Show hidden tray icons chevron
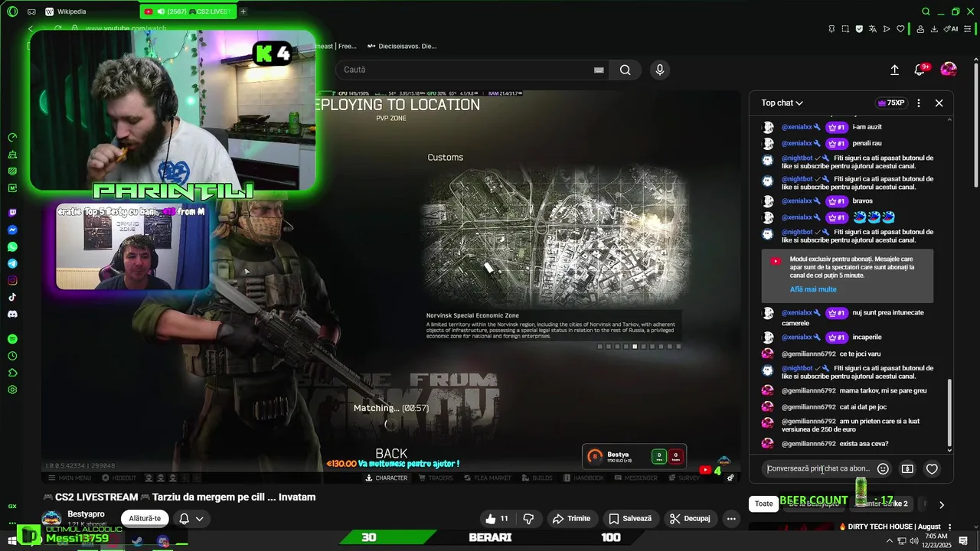The height and width of the screenshot is (551, 980). (x=890, y=541)
